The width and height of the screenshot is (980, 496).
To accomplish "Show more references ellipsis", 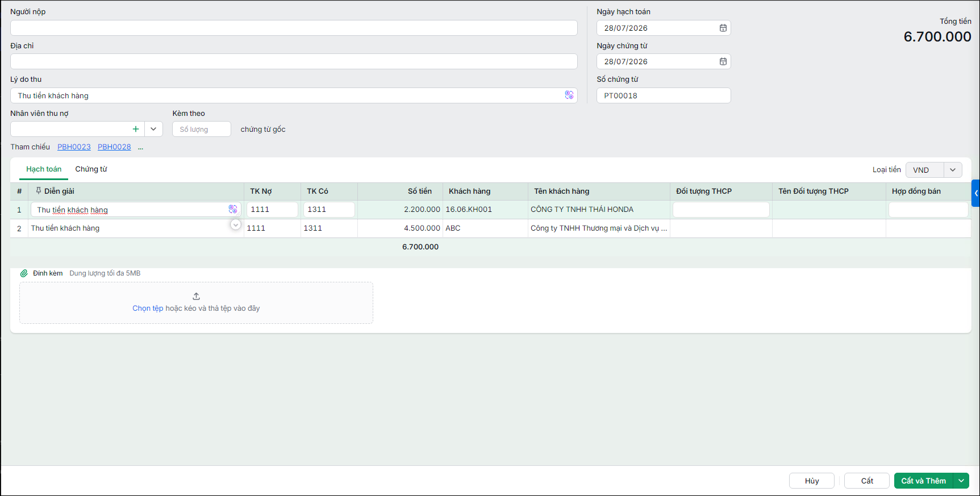I will point(140,147).
